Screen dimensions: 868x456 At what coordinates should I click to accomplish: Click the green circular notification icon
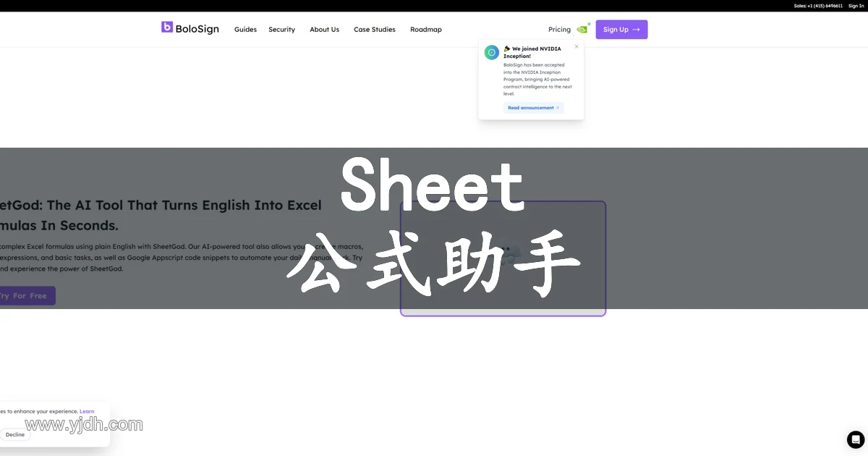point(492,52)
